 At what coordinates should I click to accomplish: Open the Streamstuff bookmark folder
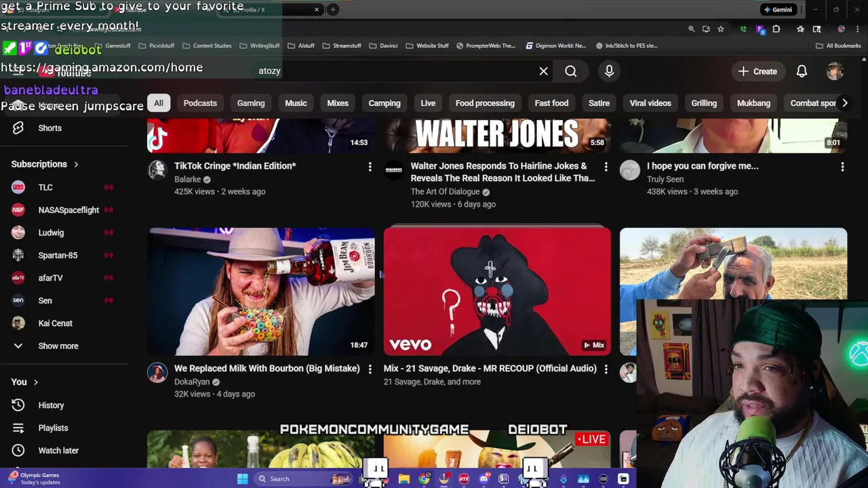(341, 45)
